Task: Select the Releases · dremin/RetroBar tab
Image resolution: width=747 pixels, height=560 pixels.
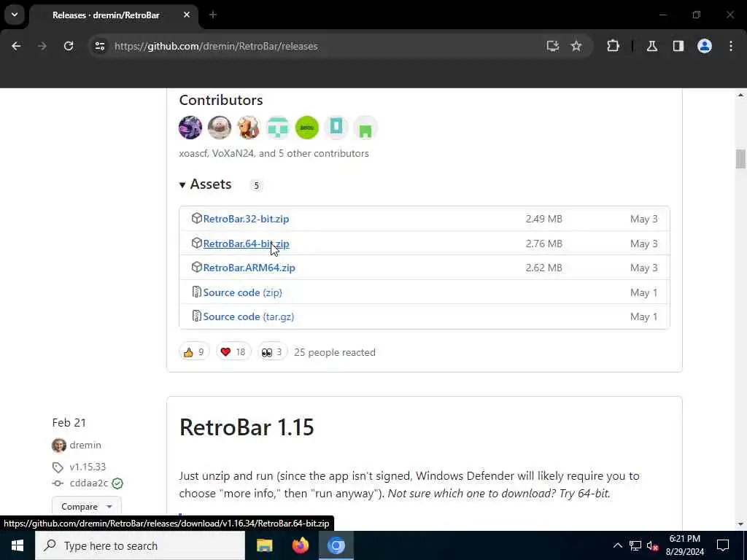Action: coord(106,15)
